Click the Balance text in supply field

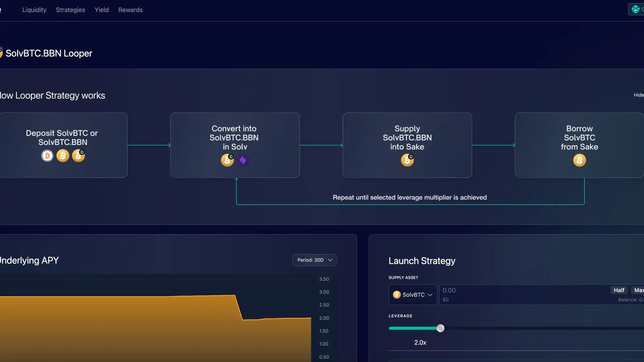point(631,300)
